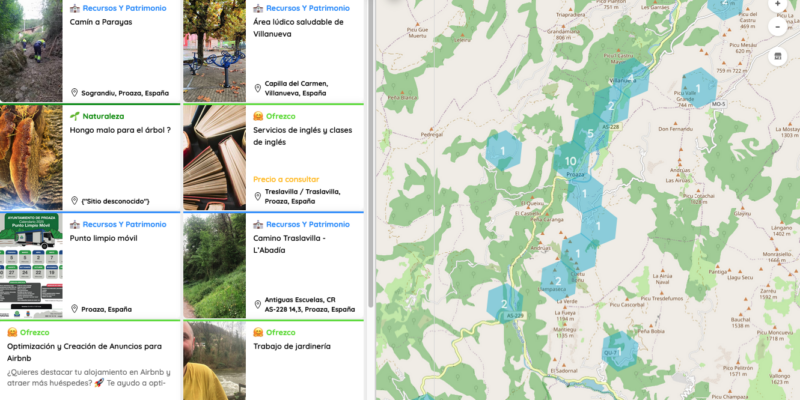Click the location pin beside Sograndiu, Proaza, España
Image resolution: width=800 pixels, height=400 pixels.
74,93
